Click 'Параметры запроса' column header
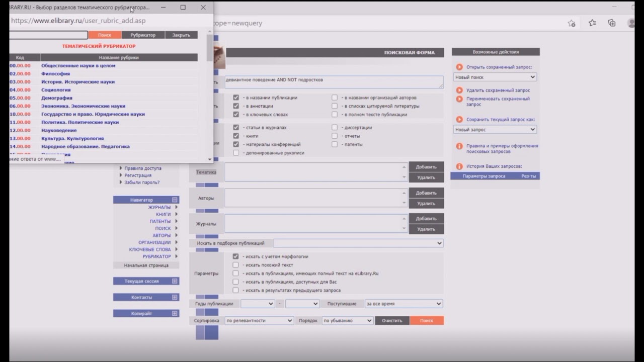 (484, 176)
